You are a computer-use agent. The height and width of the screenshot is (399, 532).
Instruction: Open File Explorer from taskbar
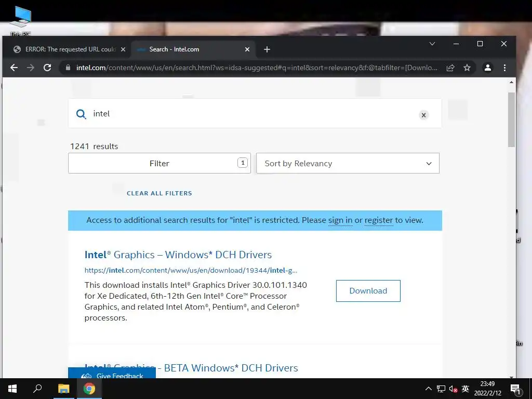click(x=63, y=389)
